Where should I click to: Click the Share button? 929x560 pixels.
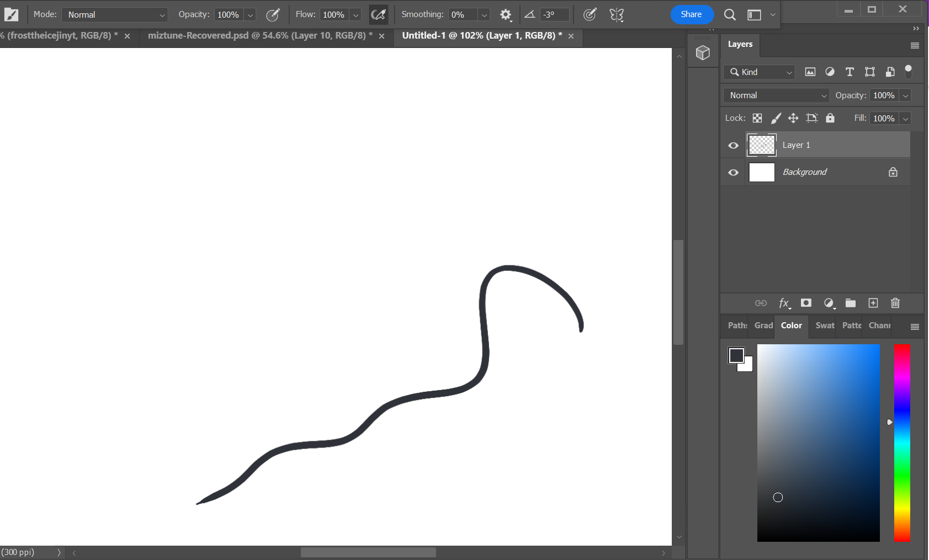pos(692,14)
